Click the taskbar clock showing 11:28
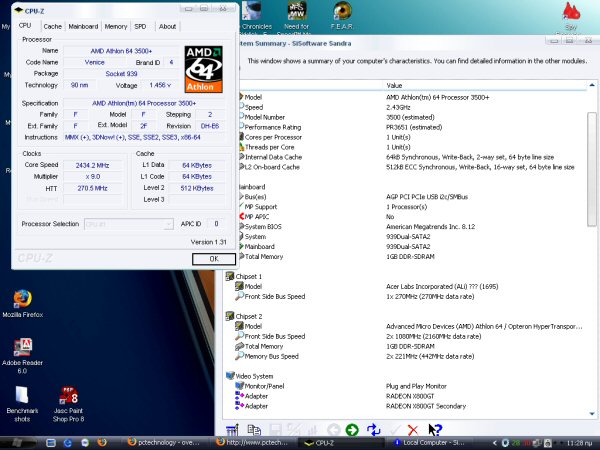 [580, 443]
